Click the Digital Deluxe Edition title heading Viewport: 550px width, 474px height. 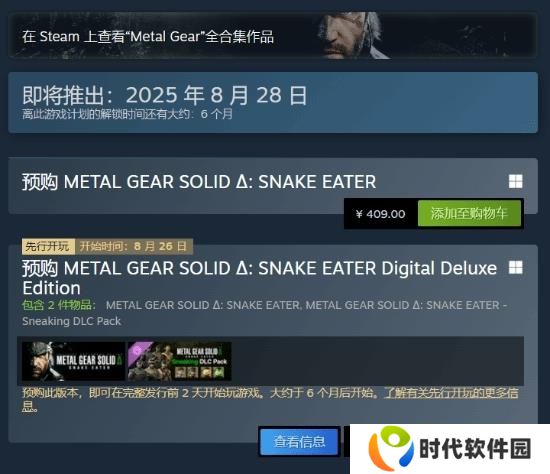click(x=260, y=278)
